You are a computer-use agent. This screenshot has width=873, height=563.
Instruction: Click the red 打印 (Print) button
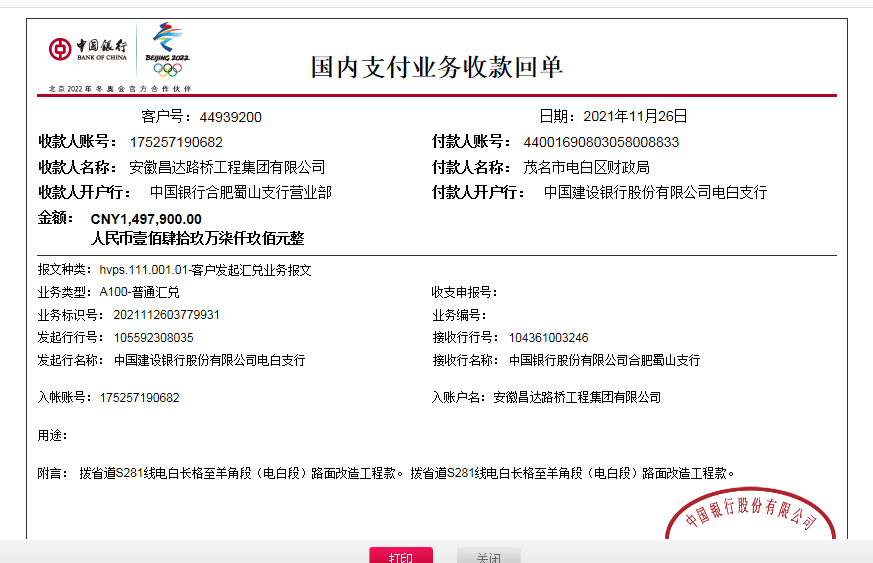[x=401, y=556]
